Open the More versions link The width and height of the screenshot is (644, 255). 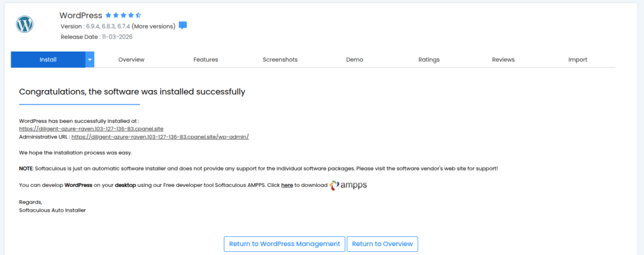153,26
